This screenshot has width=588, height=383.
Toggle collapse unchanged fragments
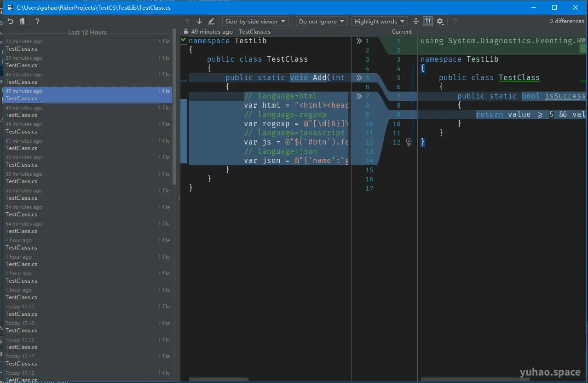pyautogui.click(x=415, y=21)
